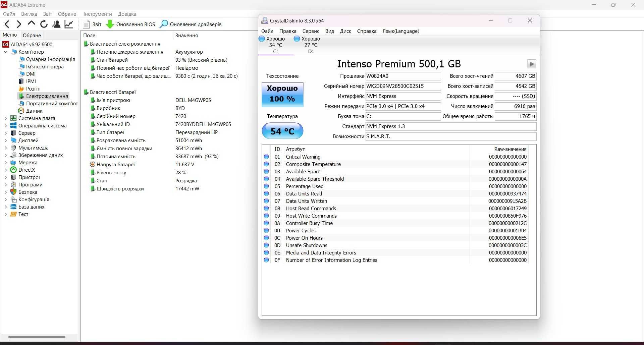Click the up-level arrow in AIDA64 toolbar
The image size is (644, 345).
pos(31,23)
